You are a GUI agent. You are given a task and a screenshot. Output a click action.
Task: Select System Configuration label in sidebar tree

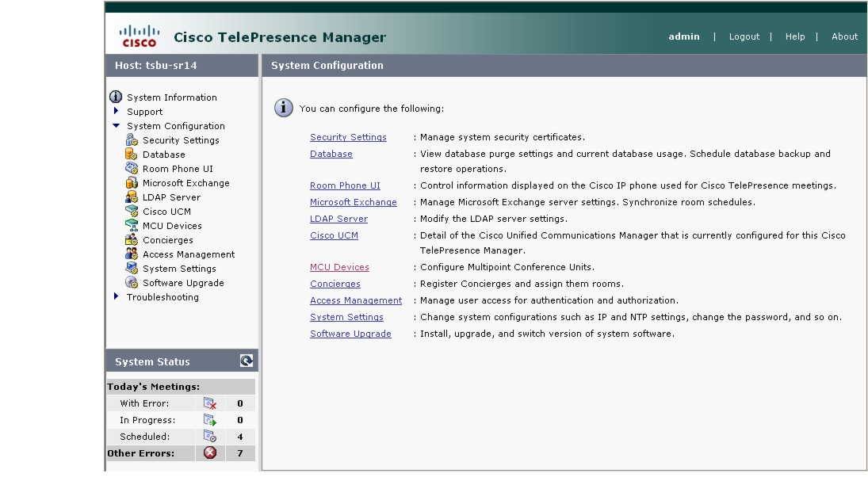175,126
